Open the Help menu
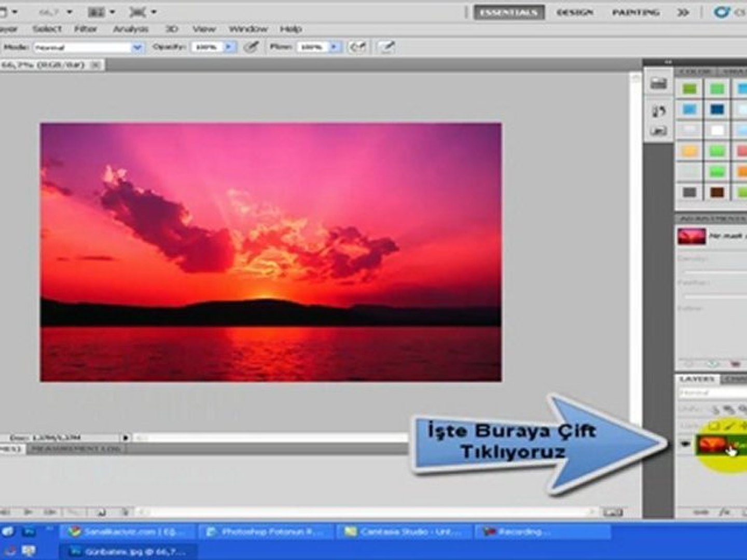Viewport: 747px width, 560px height. (291, 29)
